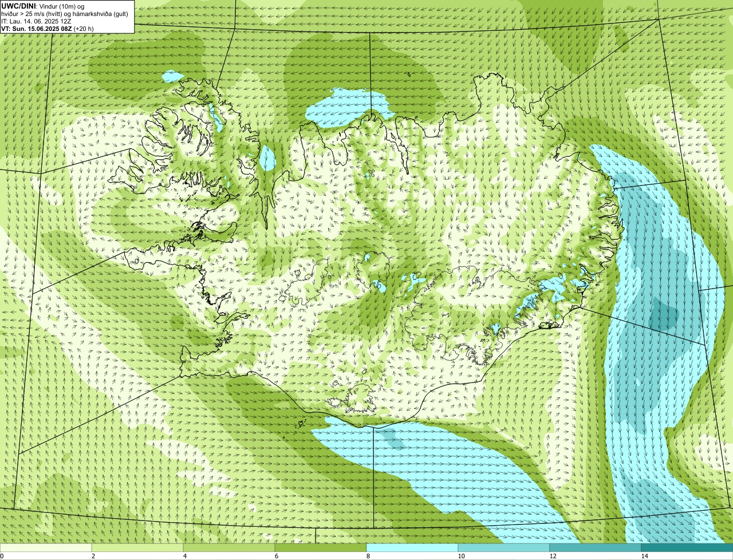Click the 10–12 turquoise legend segment

(504, 547)
